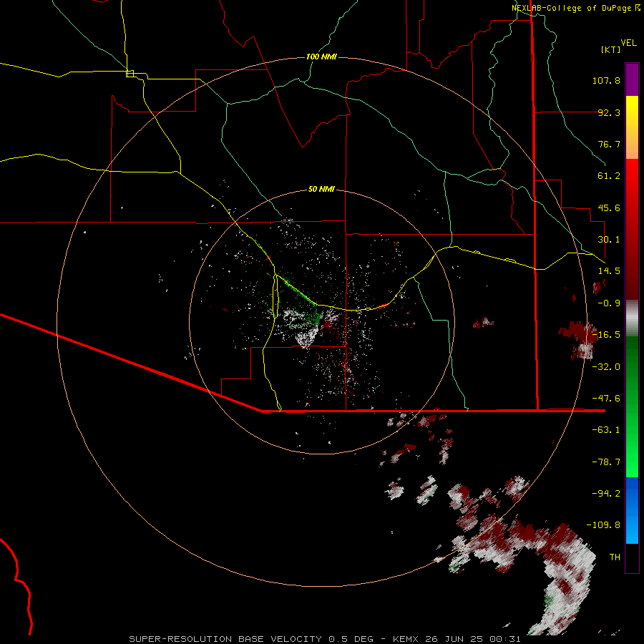This screenshot has height=644, width=644.
Task: Click the -16.5 velocity scale value
Action: pos(606,335)
